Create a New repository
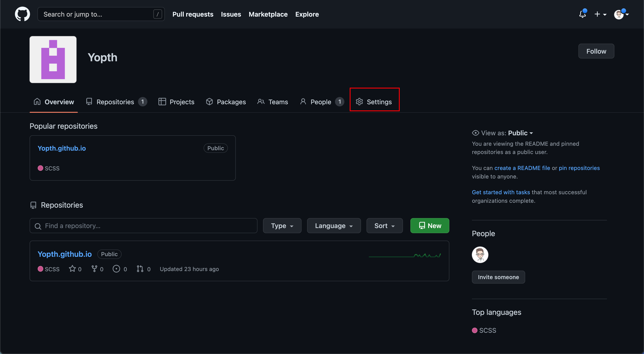The height and width of the screenshot is (354, 644). click(430, 226)
